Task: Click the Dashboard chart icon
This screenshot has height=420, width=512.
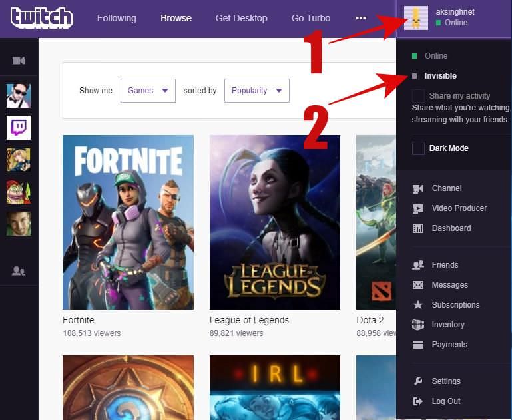Action: [x=418, y=228]
